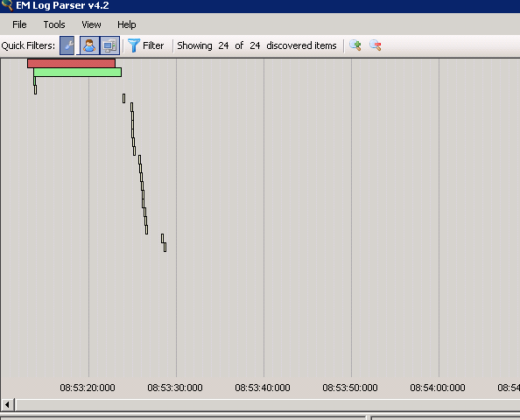The height and width of the screenshot is (420, 520).
Task: Select the isolated marker before 08:53:30
Action: click(x=124, y=98)
